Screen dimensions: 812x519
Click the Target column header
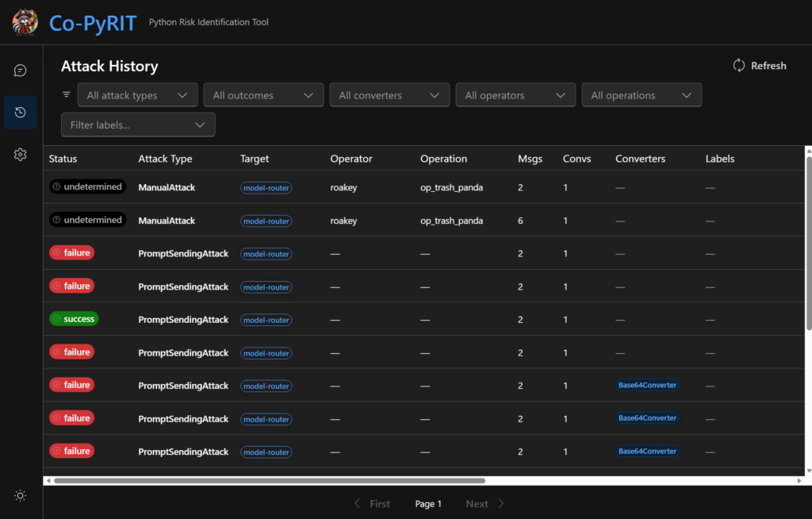tap(255, 159)
